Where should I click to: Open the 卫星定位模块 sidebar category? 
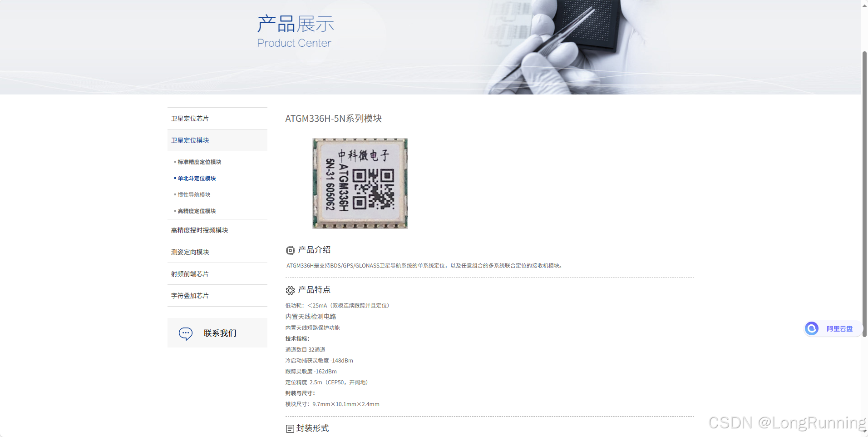(x=190, y=140)
